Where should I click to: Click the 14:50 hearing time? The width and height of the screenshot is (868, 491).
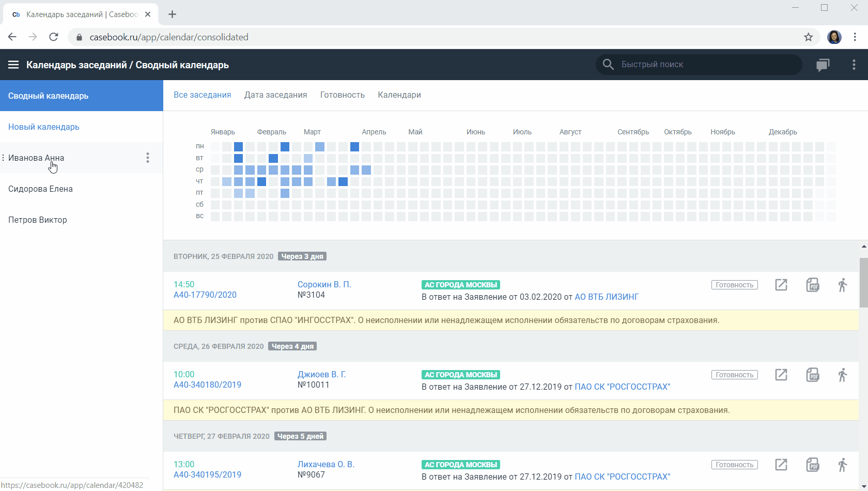coord(184,285)
